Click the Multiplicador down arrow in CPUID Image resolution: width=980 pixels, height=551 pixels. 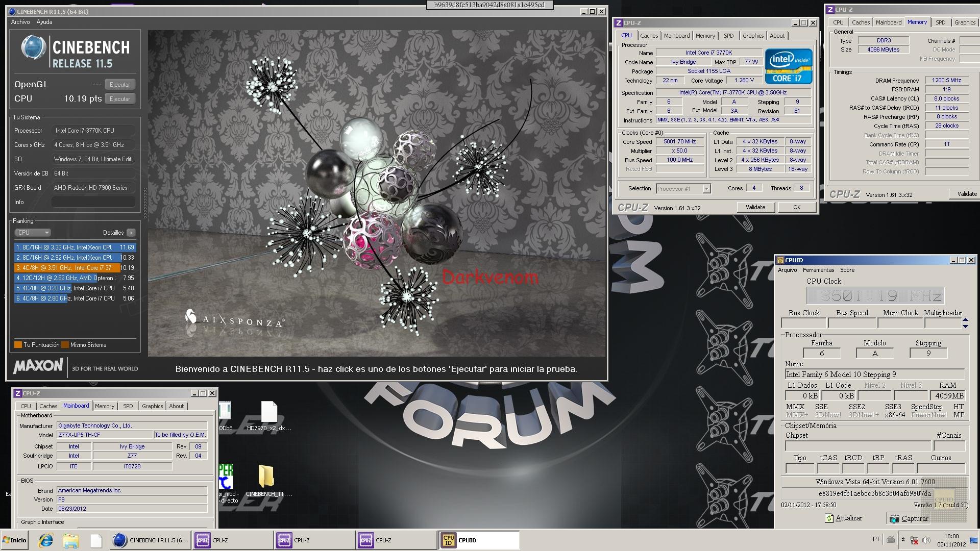(965, 325)
